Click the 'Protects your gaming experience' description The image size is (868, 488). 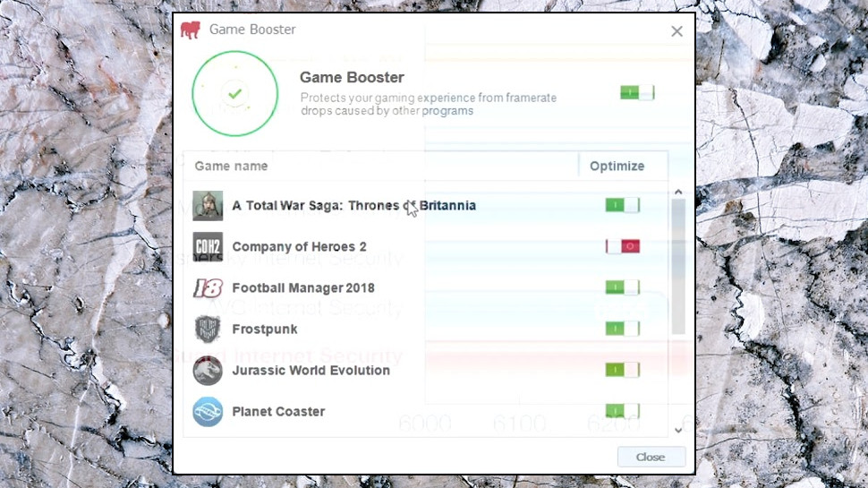pyautogui.click(x=429, y=104)
